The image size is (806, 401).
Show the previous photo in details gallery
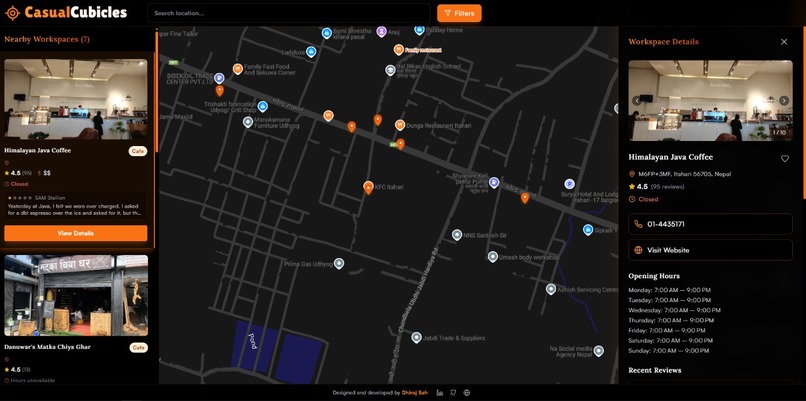coord(637,101)
